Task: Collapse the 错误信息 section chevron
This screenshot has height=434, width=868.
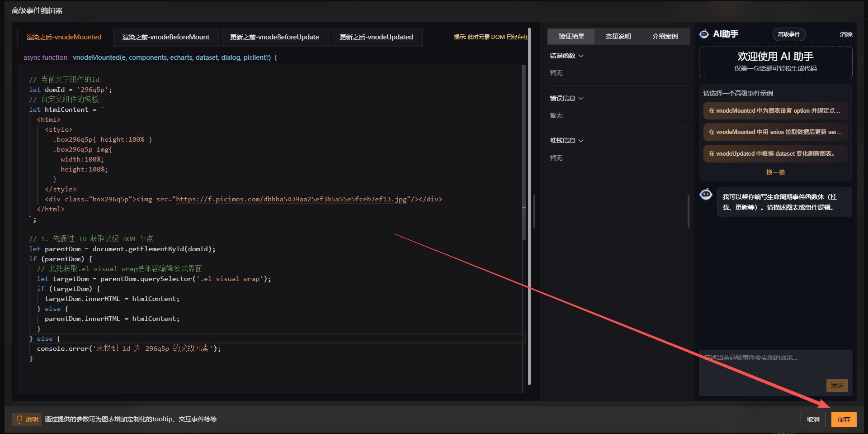Action: [581, 98]
